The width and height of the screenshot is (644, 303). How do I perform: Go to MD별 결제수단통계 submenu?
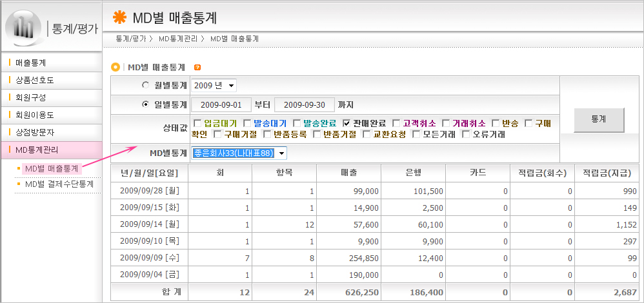coord(59,184)
